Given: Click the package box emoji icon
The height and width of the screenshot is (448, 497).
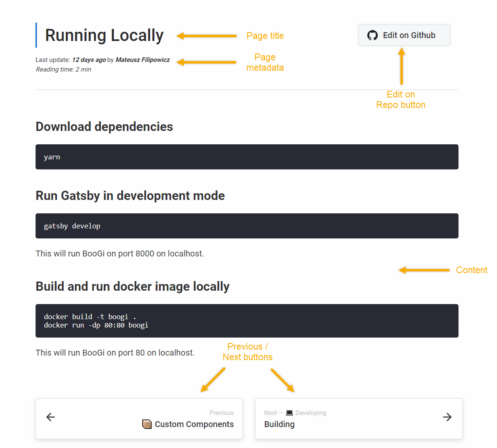Looking at the screenshot, I should click(x=147, y=424).
